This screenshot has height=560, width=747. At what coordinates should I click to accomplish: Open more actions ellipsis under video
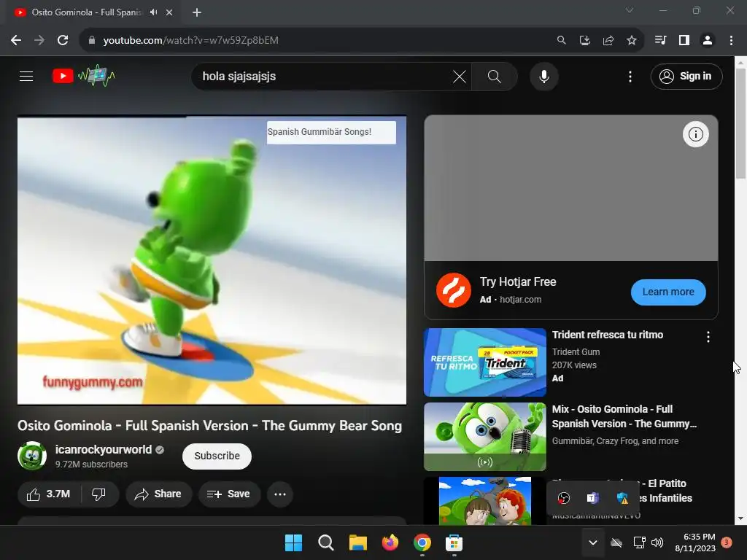coord(280,494)
